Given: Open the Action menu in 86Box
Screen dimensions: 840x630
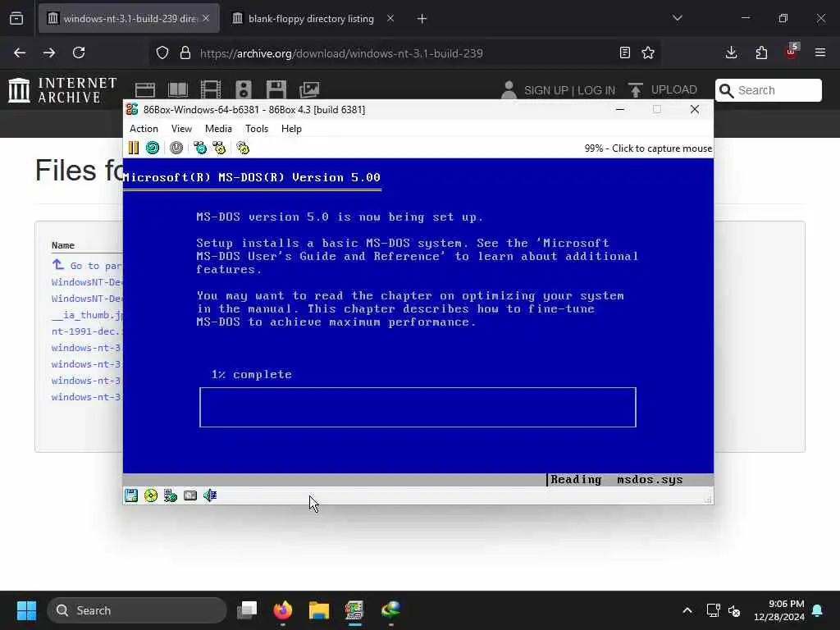Looking at the screenshot, I should tap(144, 129).
